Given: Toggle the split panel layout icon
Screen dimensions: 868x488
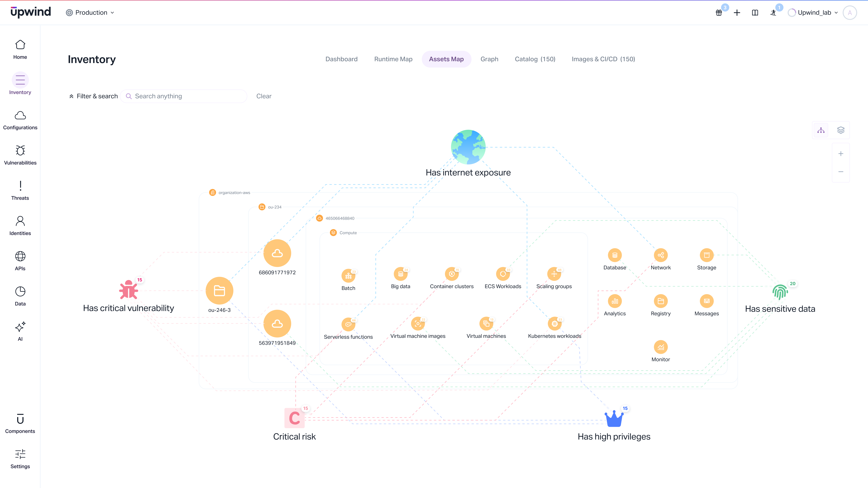Looking at the screenshot, I should (755, 13).
